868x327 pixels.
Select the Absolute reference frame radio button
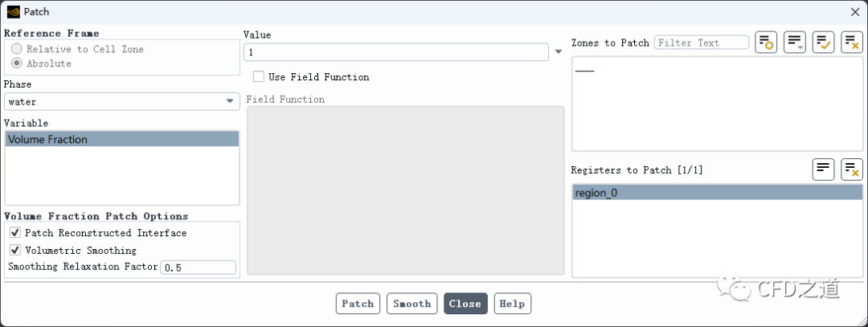tap(17, 63)
